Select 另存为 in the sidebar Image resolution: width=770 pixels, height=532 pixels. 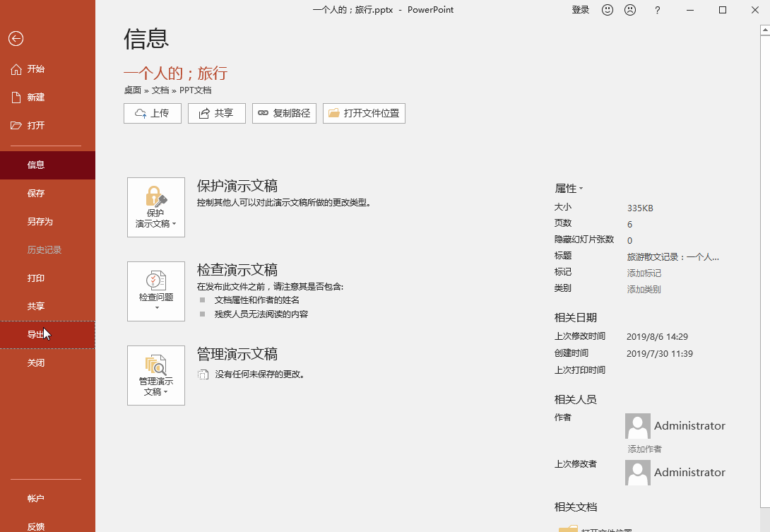click(x=40, y=221)
